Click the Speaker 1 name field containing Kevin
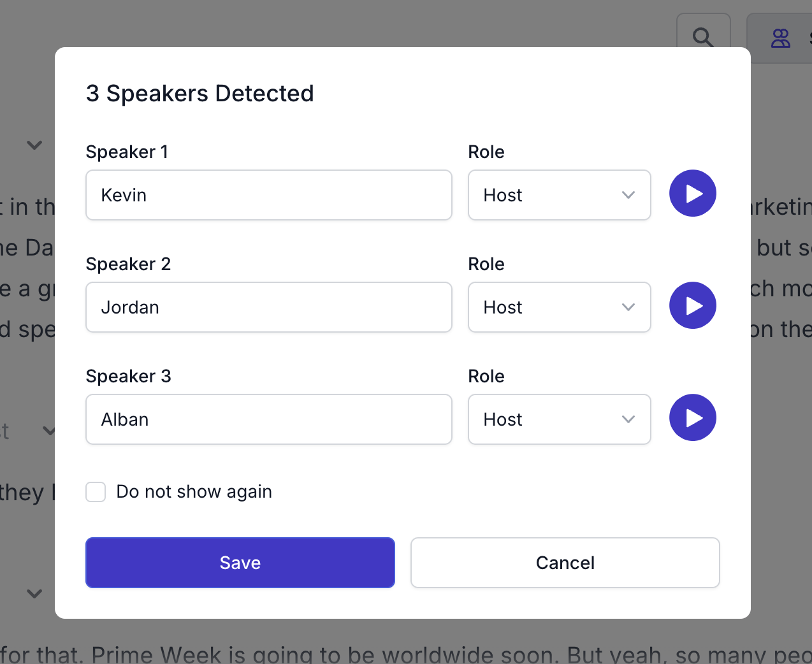Screen dimensions: 812x664 [268, 195]
